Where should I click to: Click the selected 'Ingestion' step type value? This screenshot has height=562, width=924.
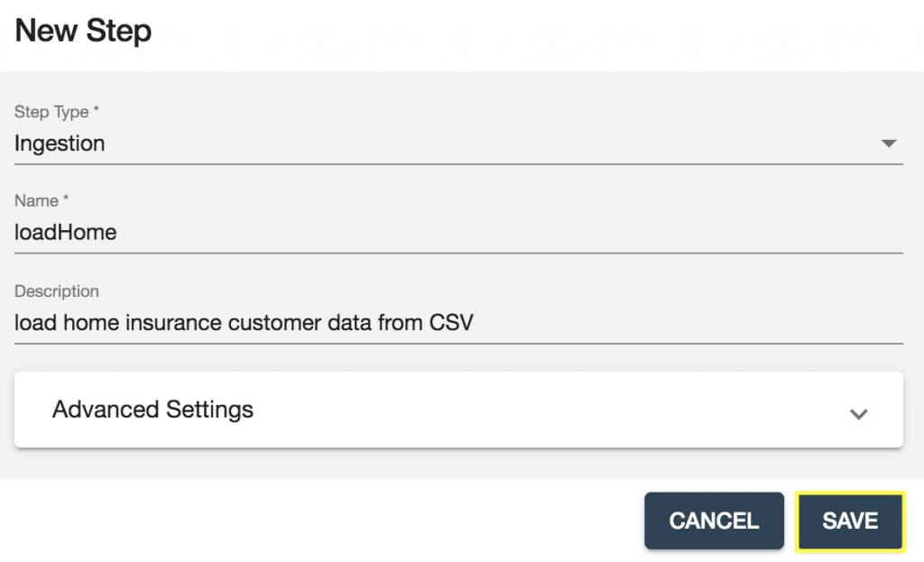coord(60,143)
